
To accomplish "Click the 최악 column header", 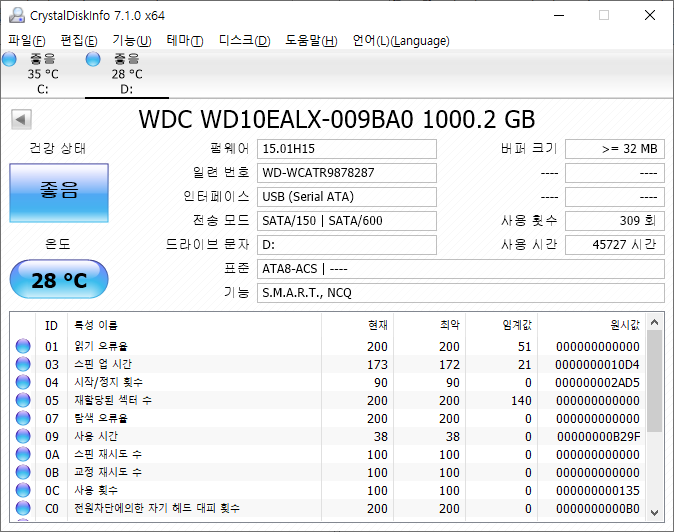I will click(x=429, y=326).
